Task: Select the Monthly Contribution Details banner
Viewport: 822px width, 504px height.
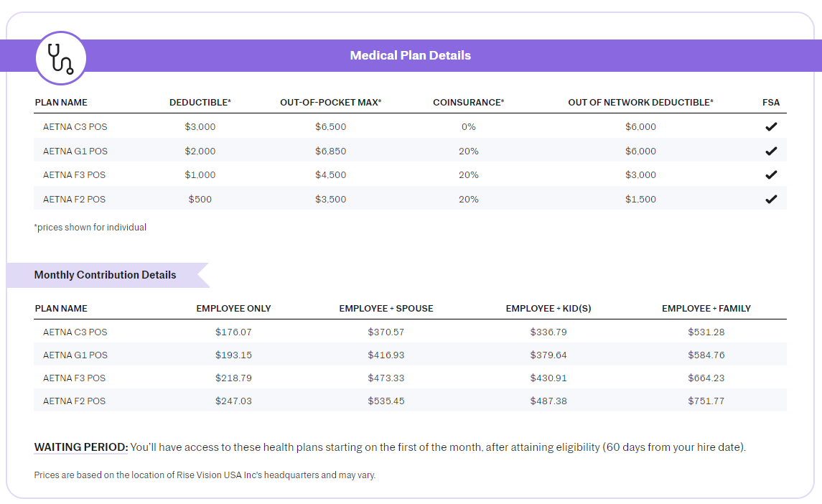Action: (105, 275)
